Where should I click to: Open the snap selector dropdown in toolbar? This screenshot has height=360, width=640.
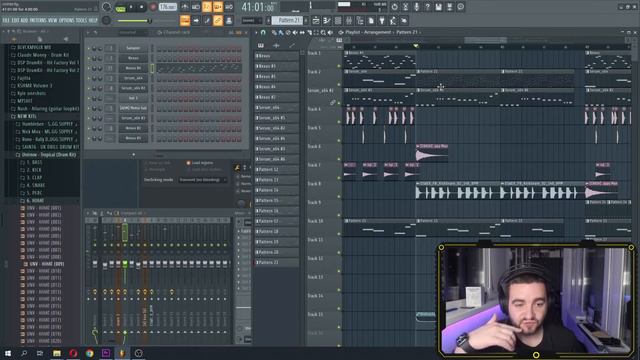pos(251,20)
